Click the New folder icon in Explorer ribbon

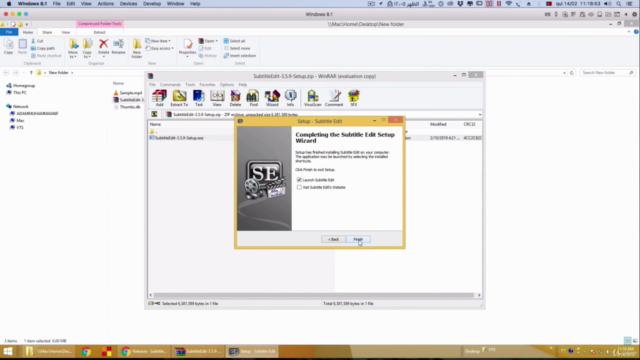[x=137, y=48]
